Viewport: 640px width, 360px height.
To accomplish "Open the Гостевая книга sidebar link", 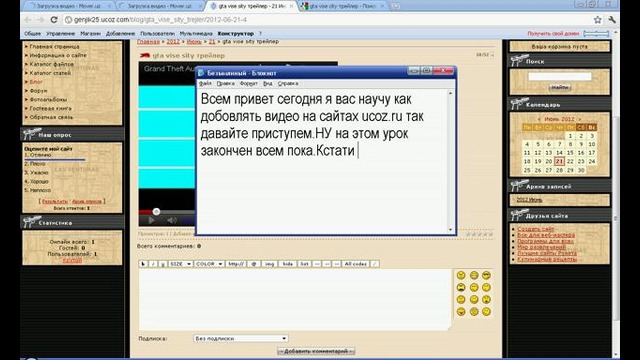I will (51, 109).
